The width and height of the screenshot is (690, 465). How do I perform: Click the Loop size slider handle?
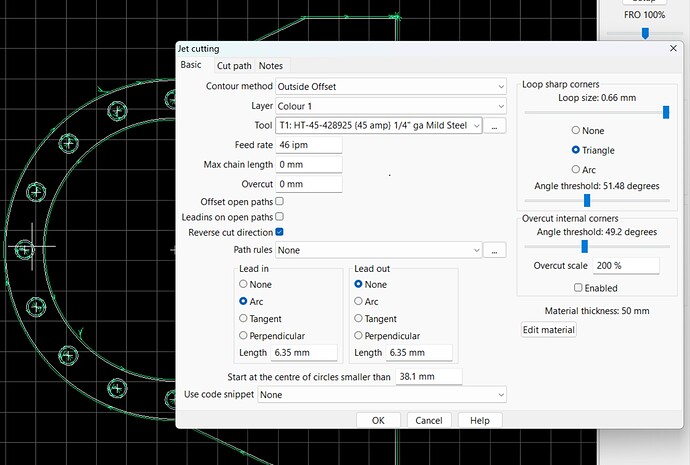[666, 112]
